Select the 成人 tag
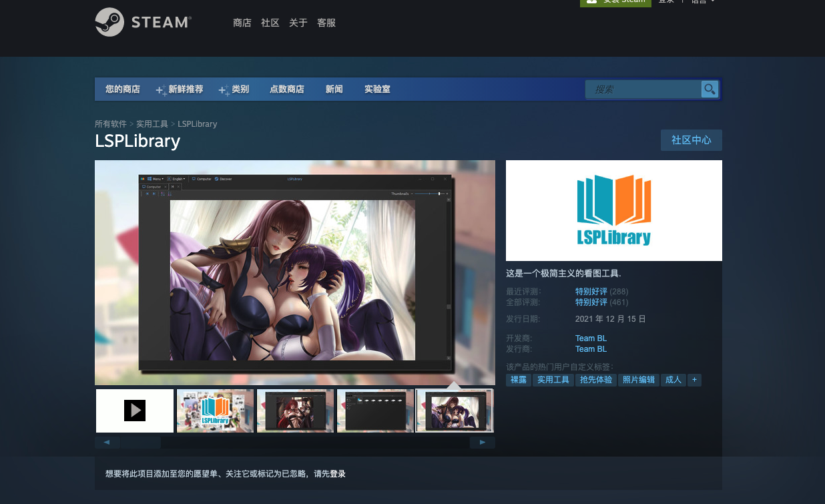The image size is (825, 504). click(673, 380)
